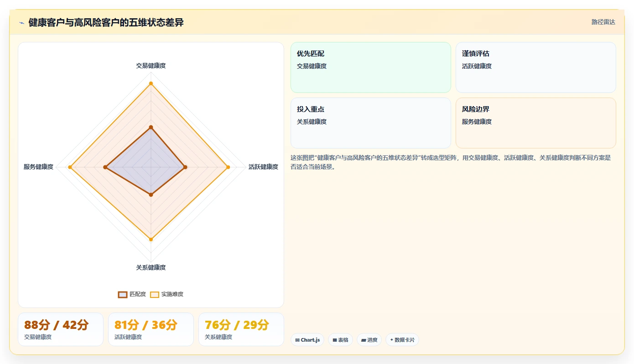634x364 pixels.
Task: Click the 活跃健康度 axis label on radar
Action: [263, 167]
